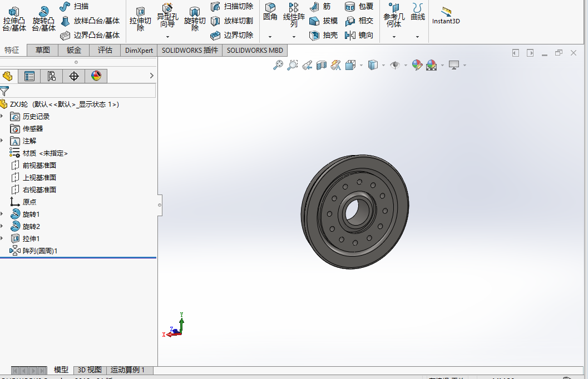Open dropdown under 异型孔向导
588x379 pixels.
pyautogui.click(x=167, y=37)
